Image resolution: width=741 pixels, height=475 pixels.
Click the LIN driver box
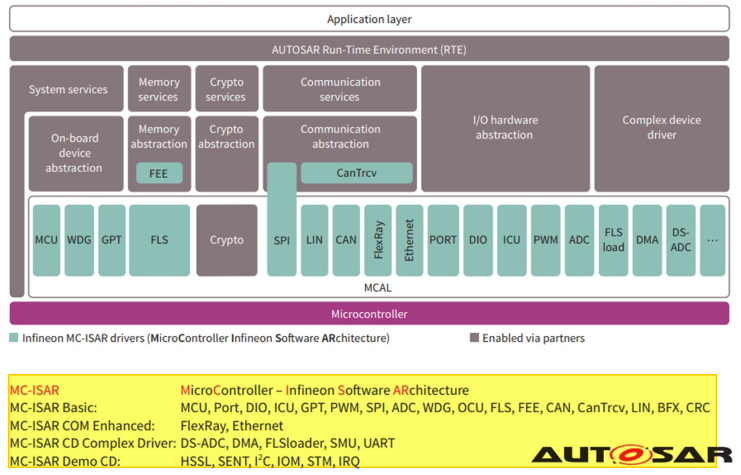click(x=314, y=240)
